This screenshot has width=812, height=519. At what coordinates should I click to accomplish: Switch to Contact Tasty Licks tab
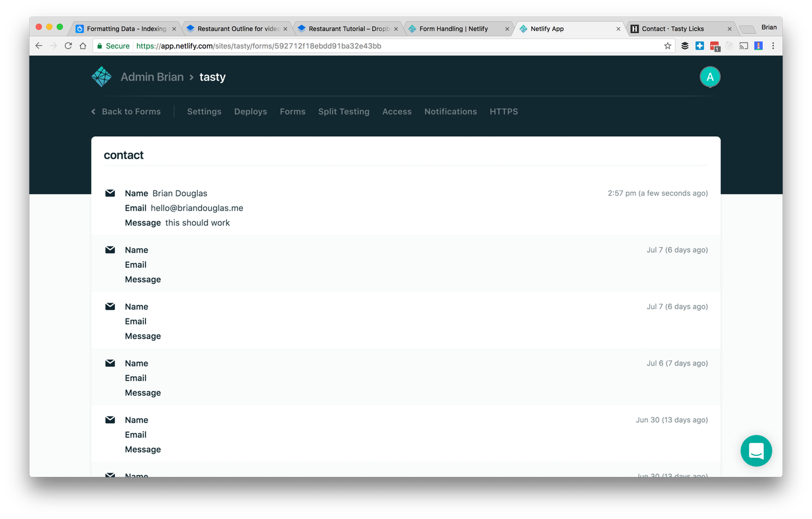[672, 29]
